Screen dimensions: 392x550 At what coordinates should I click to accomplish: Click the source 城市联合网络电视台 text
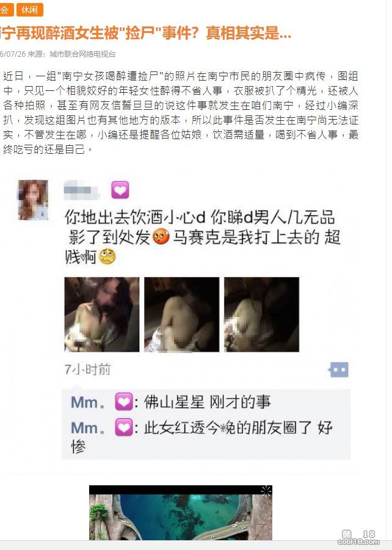82,54
